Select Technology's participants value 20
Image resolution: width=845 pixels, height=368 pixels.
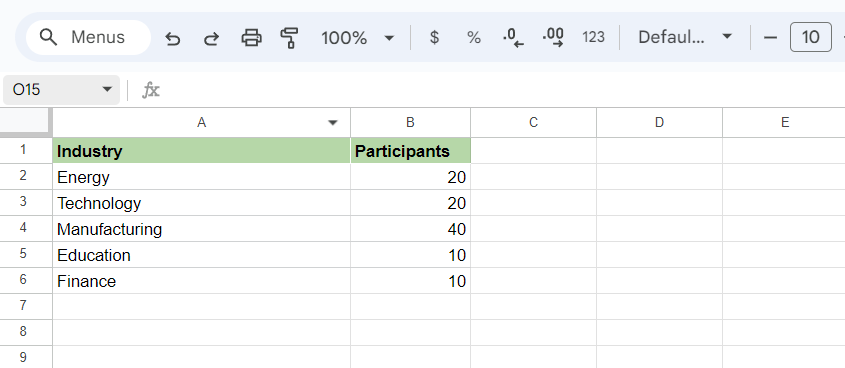pos(410,203)
